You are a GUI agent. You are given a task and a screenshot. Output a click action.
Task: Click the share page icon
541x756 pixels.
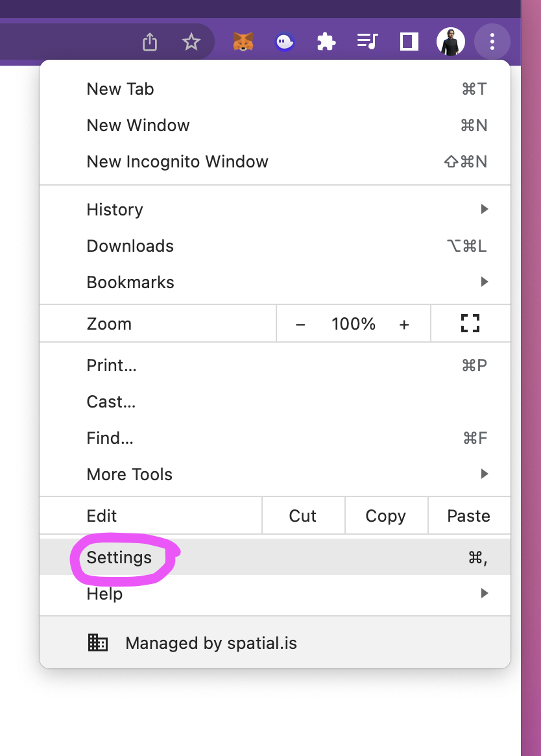[150, 42]
